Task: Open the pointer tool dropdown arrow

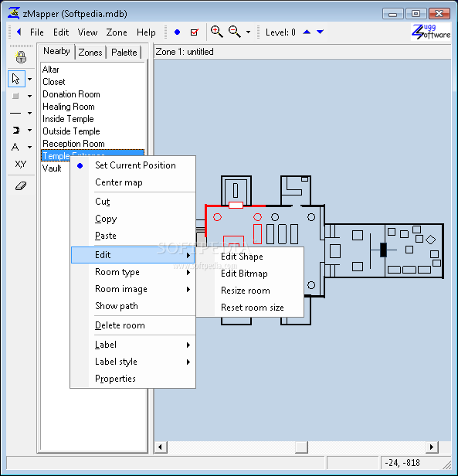Action: [30, 79]
